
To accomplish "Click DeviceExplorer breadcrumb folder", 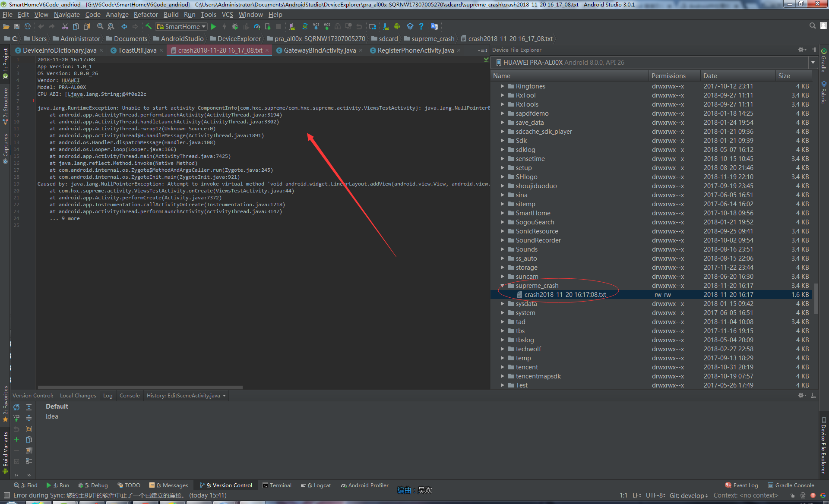I will point(235,39).
